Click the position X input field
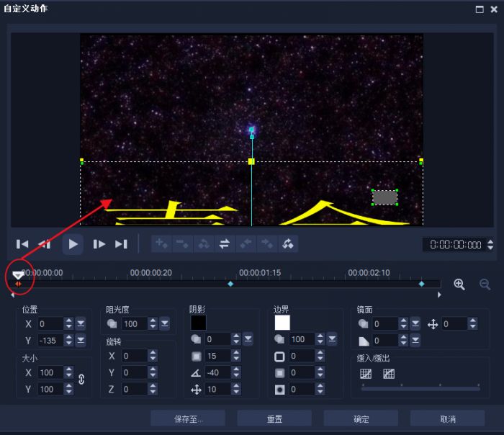The height and width of the screenshot is (435, 504). coord(50,324)
